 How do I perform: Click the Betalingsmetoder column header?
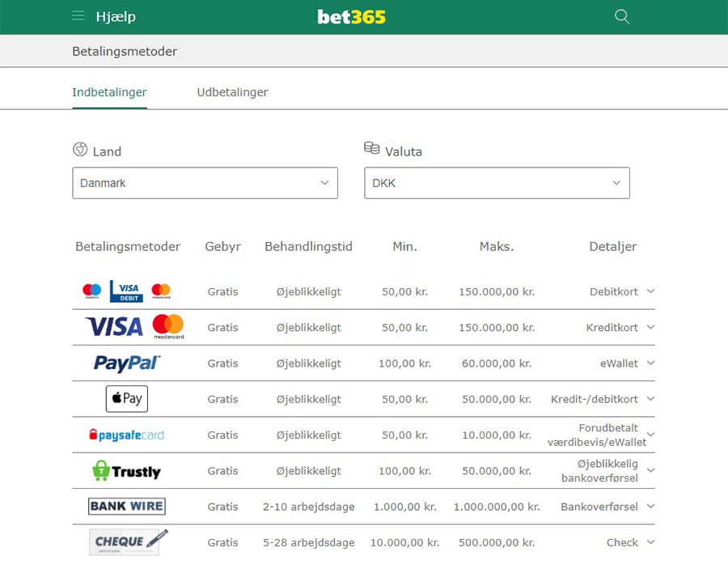click(x=128, y=246)
